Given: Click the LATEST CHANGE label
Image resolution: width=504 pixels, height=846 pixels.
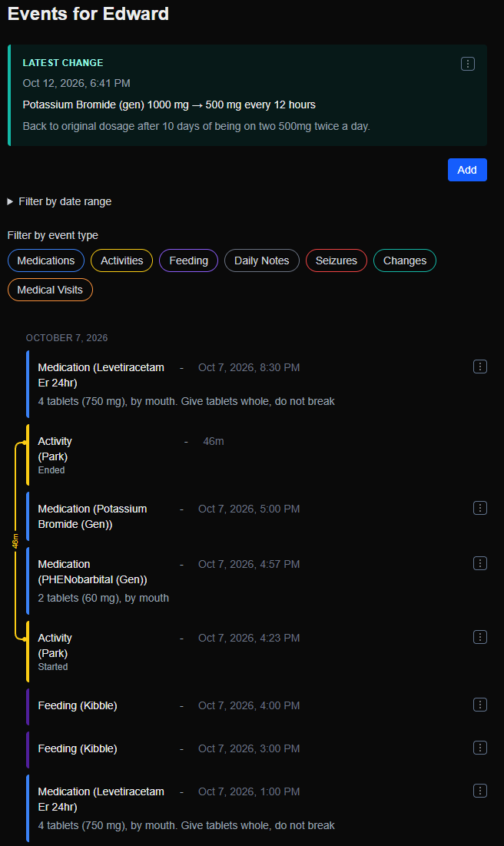Looking at the screenshot, I should coord(63,62).
